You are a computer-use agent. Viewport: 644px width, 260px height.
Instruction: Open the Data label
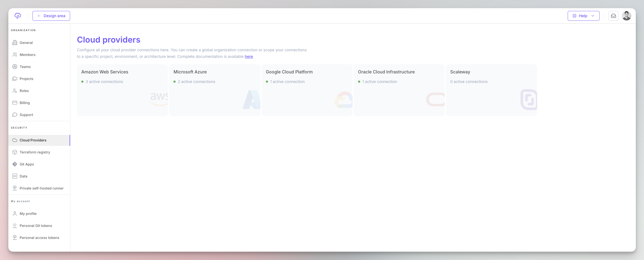click(23, 176)
